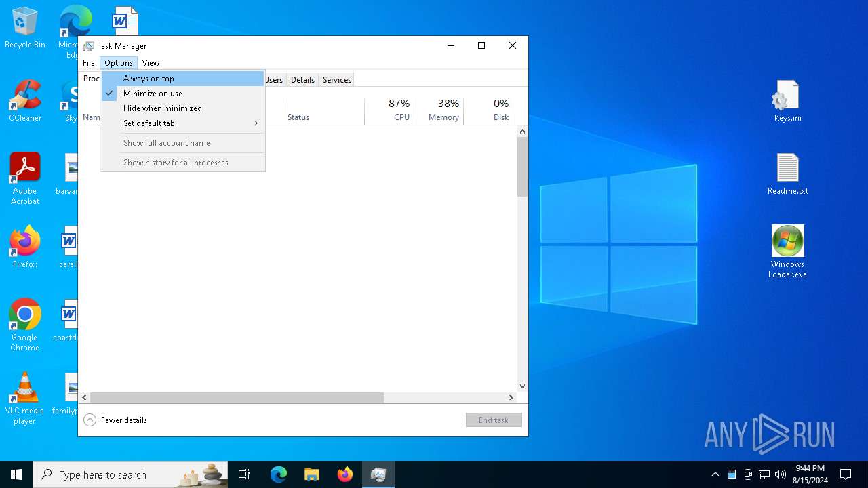The width and height of the screenshot is (868, 488).
Task: Open the volume control in system tray
Action: (x=781, y=474)
